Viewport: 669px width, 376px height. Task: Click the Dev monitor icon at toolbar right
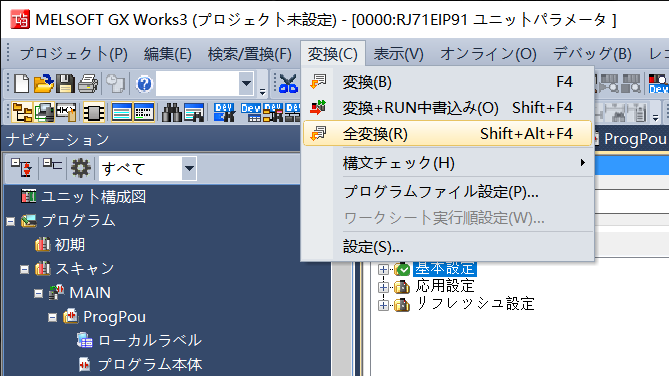coord(658,84)
